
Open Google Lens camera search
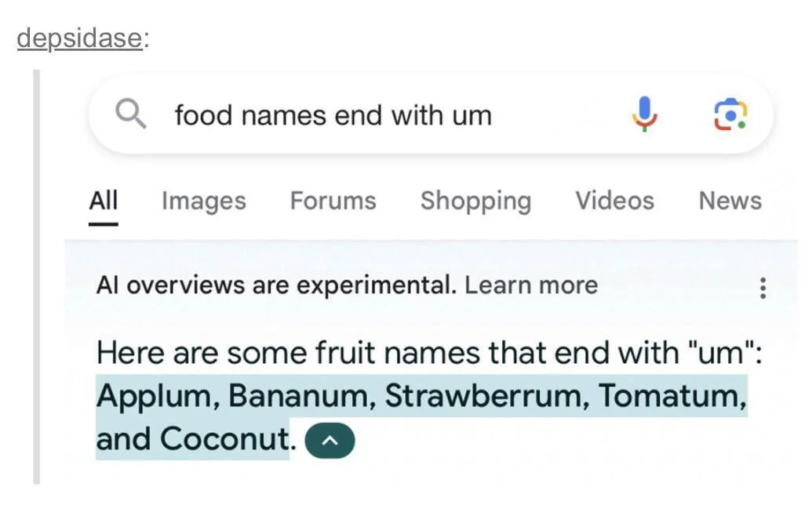point(730,114)
